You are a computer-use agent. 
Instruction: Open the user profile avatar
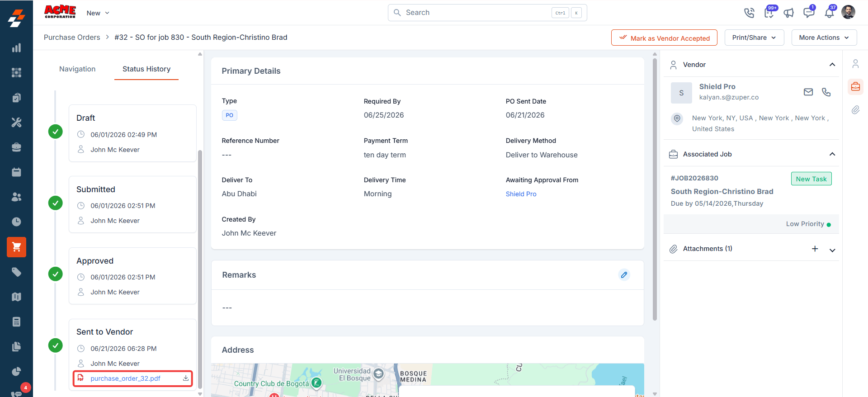pos(848,12)
